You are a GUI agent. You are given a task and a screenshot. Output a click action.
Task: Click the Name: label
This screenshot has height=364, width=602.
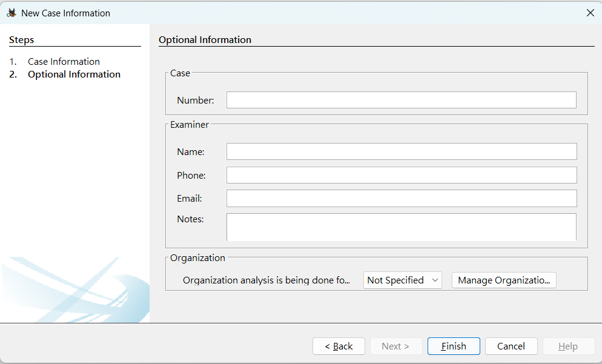pos(190,151)
